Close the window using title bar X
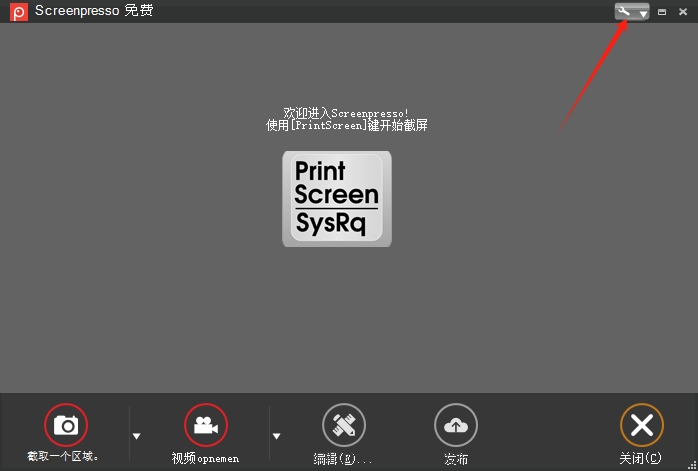The width and height of the screenshot is (698, 471). pyautogui.click(x=683, y=12)
